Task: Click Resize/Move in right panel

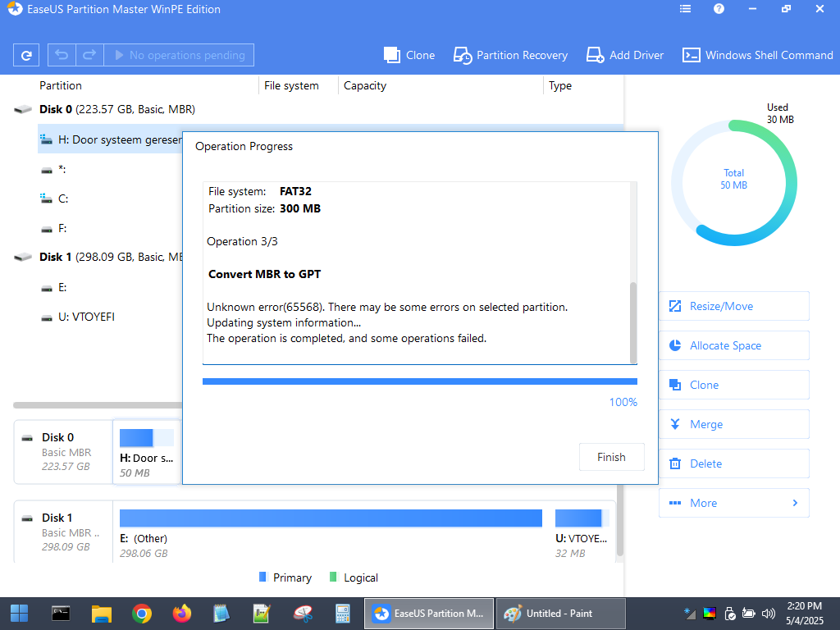Action: [x=734, y=306]
